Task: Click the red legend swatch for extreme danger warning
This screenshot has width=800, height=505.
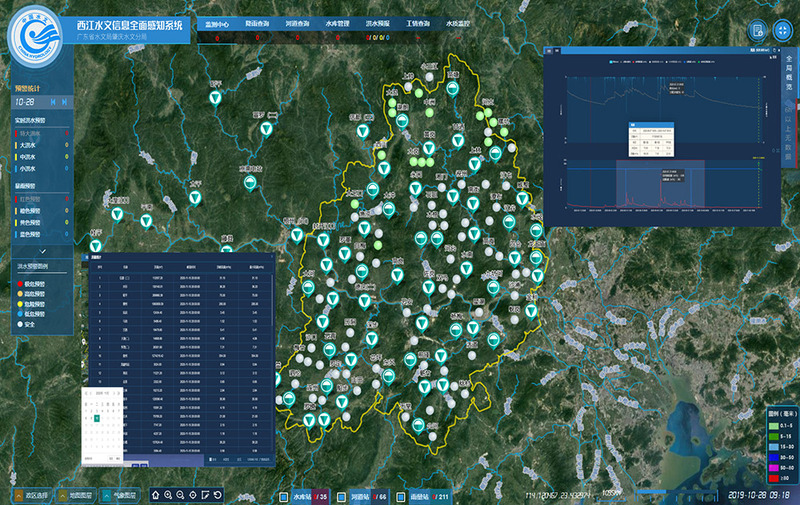Action: point(20,284)
